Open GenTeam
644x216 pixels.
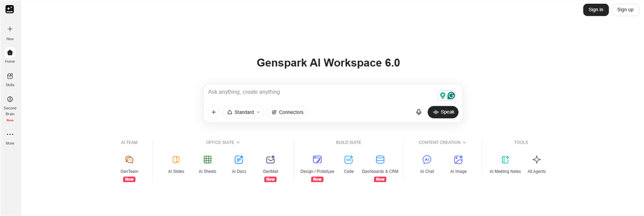coord(129,165)
